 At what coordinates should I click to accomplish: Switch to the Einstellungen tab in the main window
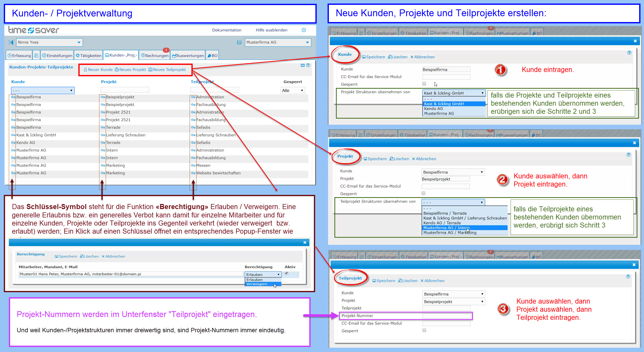57,55
